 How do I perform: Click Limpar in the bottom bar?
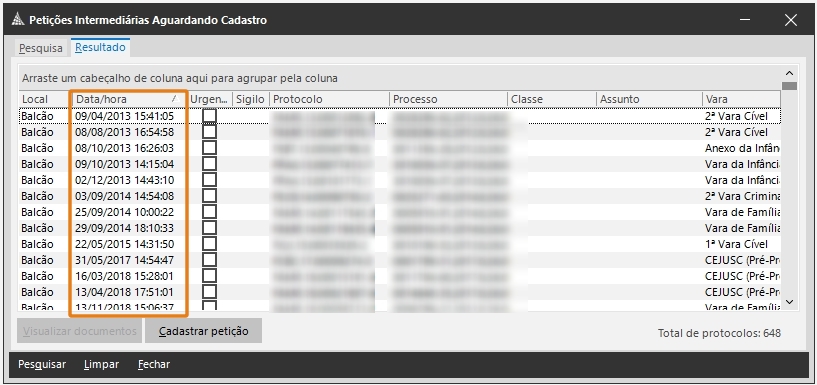pyautogui.click(x=101, y=364)
